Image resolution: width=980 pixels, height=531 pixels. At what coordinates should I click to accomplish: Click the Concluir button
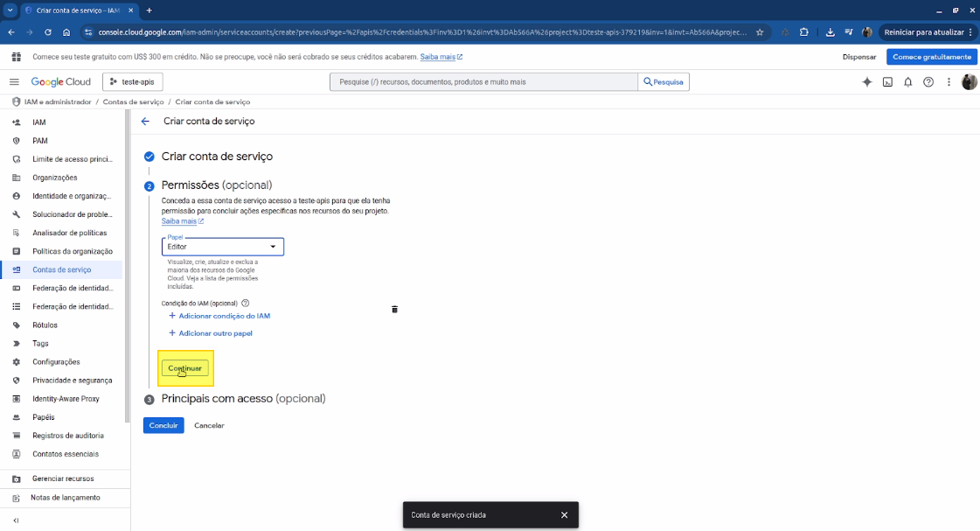tap(163, 425)
